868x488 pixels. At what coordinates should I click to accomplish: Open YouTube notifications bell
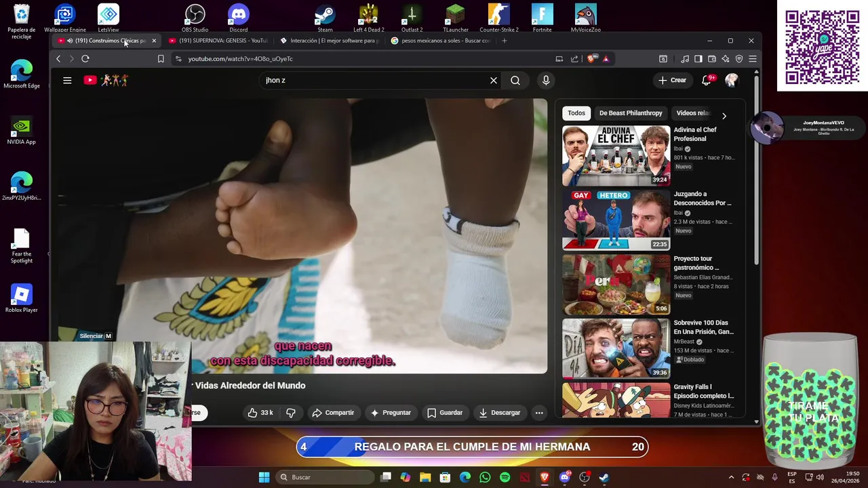point(707,80)
